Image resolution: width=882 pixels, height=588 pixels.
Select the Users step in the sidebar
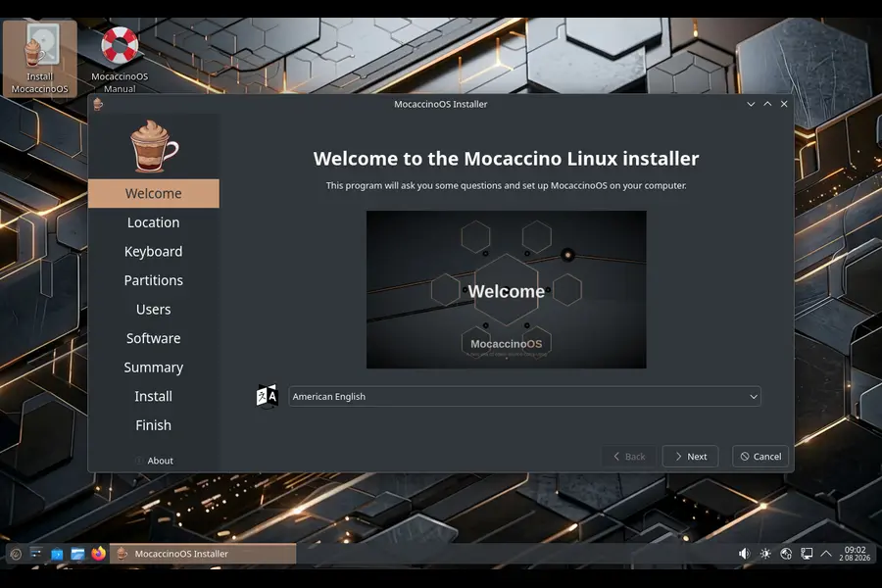click(154, 310)
